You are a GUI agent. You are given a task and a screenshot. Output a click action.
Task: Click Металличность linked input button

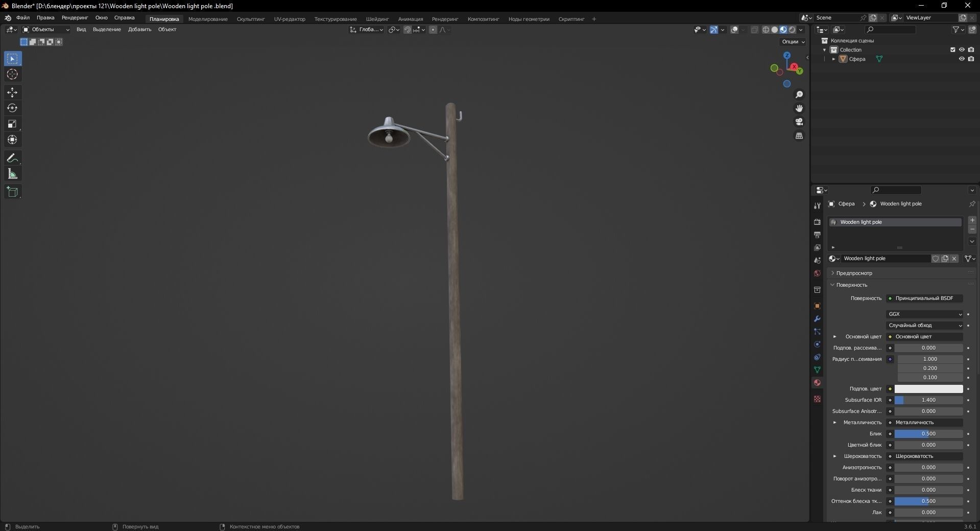coord(925,423)
